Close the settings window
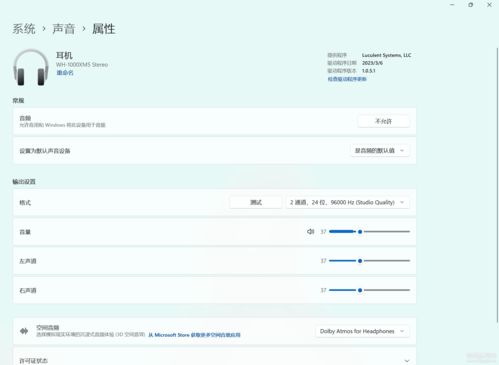Screen dimensions: 499x365 [489, 5]
